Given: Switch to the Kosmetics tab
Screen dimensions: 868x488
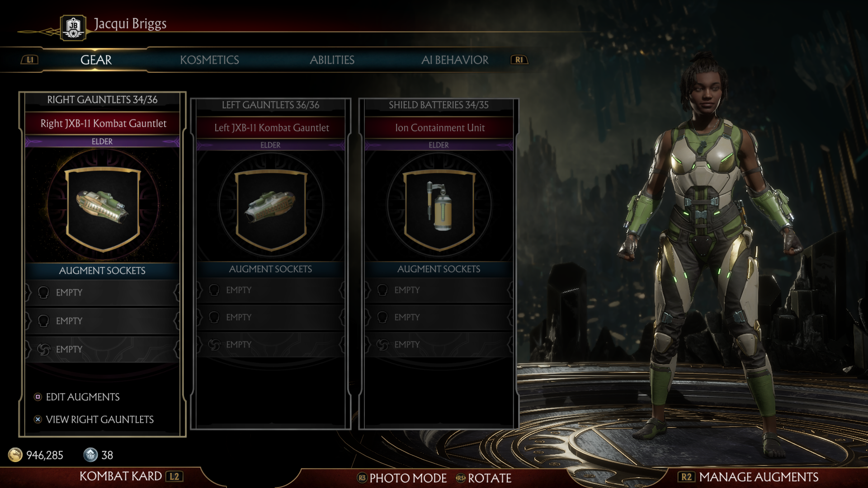Looking at the screenshot, I should tap(209, 60).
